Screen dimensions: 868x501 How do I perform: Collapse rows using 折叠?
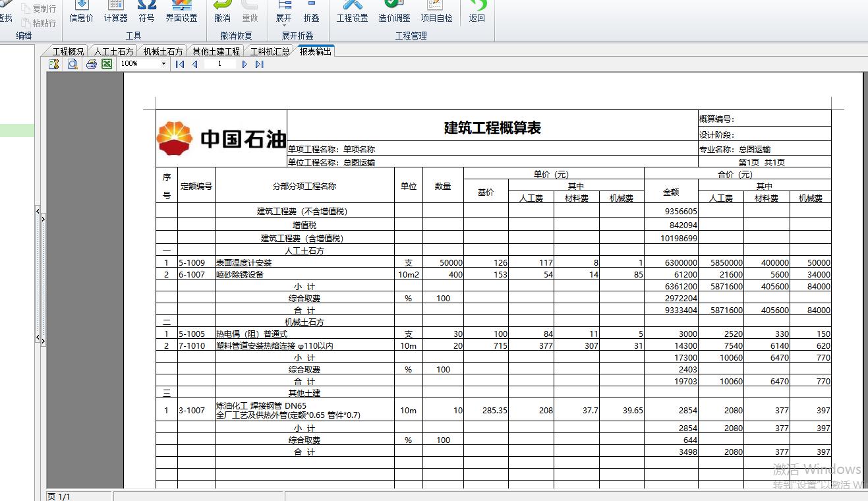(311, 12)
